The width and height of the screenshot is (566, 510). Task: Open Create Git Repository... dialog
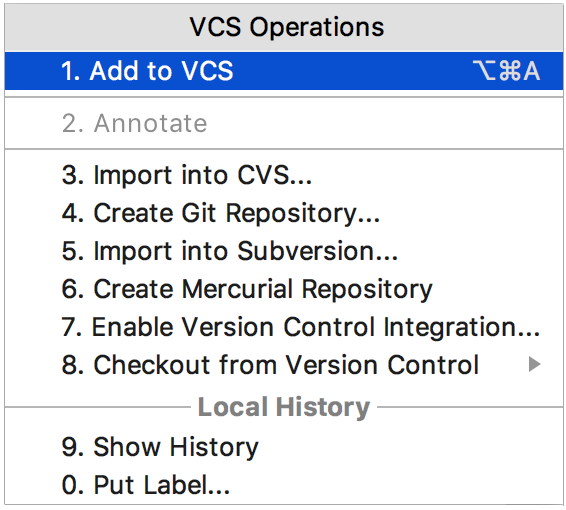point(284,213)
